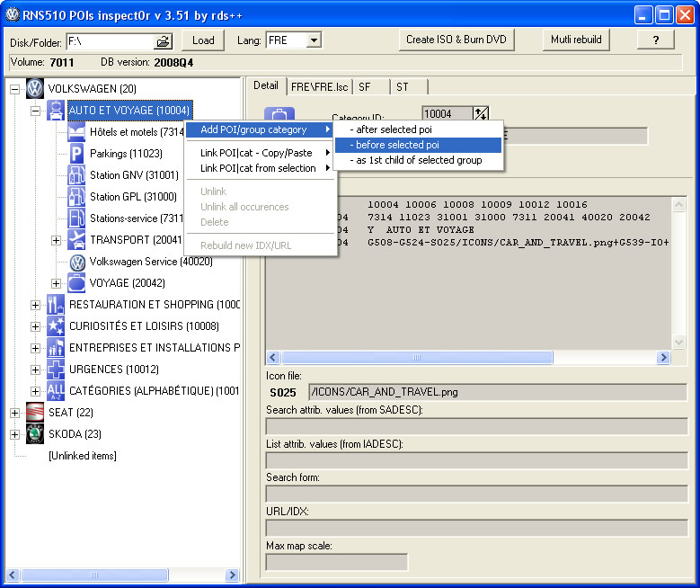The width and height of the screenshot is (700, 588).
Task: Click the Volkswagen Service logo icon
Action: 77,262
